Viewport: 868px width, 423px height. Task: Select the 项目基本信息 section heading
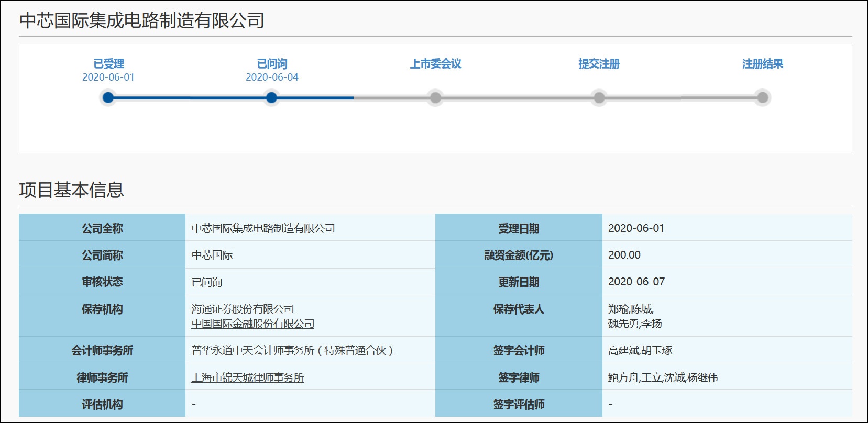point(72,190)
